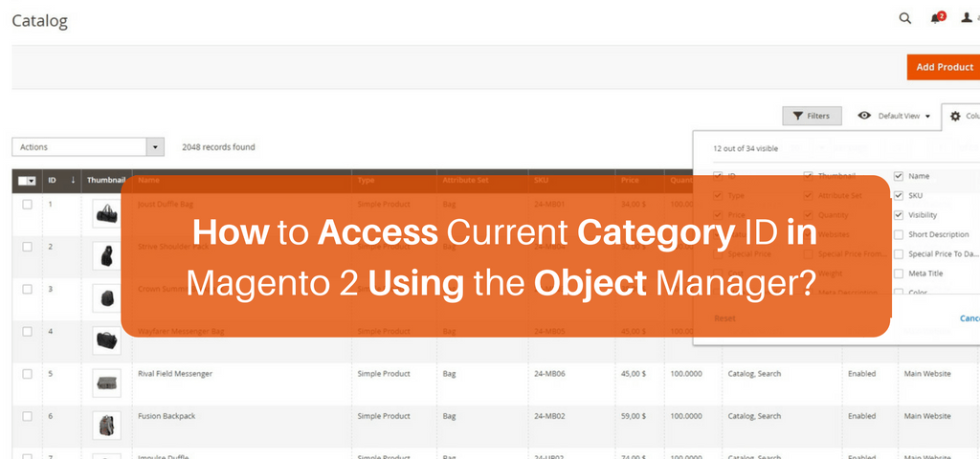Image resolution: width=980 pixels, height=459 pixels.
Task: Click the ID column header
Action: [x=62, y=180]
